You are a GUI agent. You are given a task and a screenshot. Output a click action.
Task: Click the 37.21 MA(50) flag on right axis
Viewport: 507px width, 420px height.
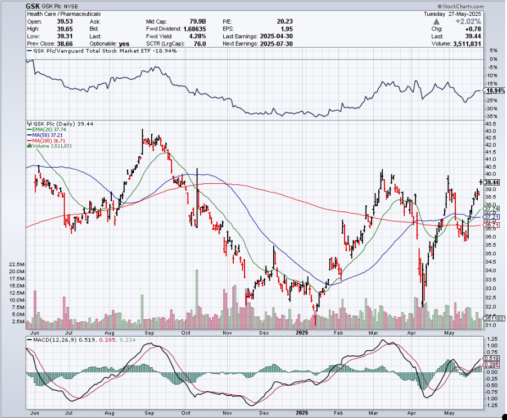[492, 216]
